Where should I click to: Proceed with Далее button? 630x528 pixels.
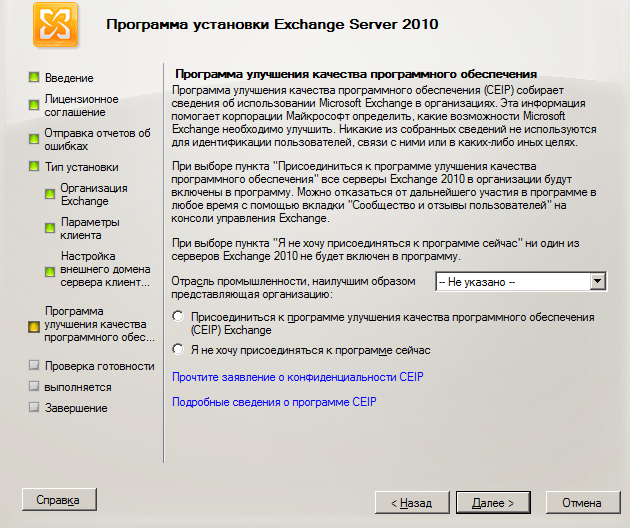(x=493, y=502)
